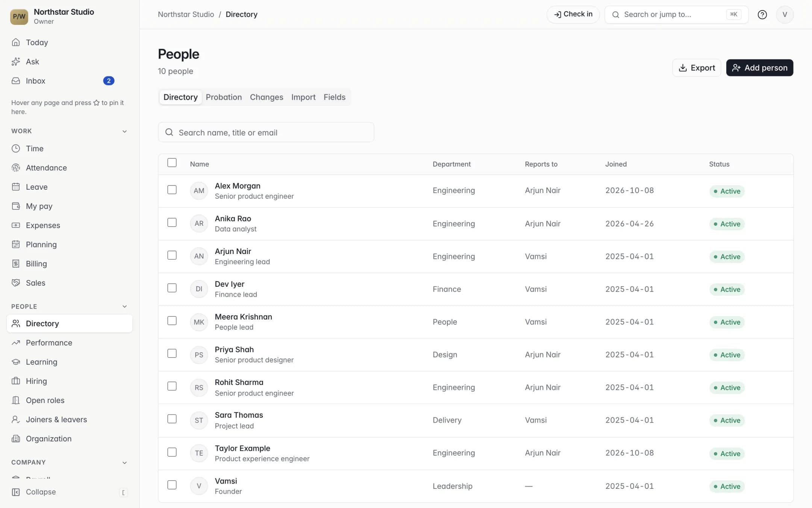This screenshot has width=812, height=508.
Task: Select Taylor Example's row checkbox
Action: point(172,452)
